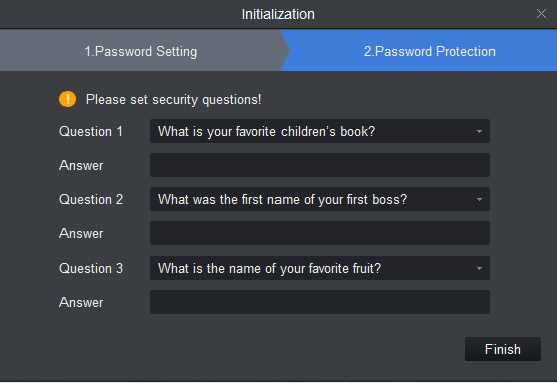This screenshot has height=383, width=557.
Task: Focus the Answer field under Question 2
Action: (x=320, y=233)
